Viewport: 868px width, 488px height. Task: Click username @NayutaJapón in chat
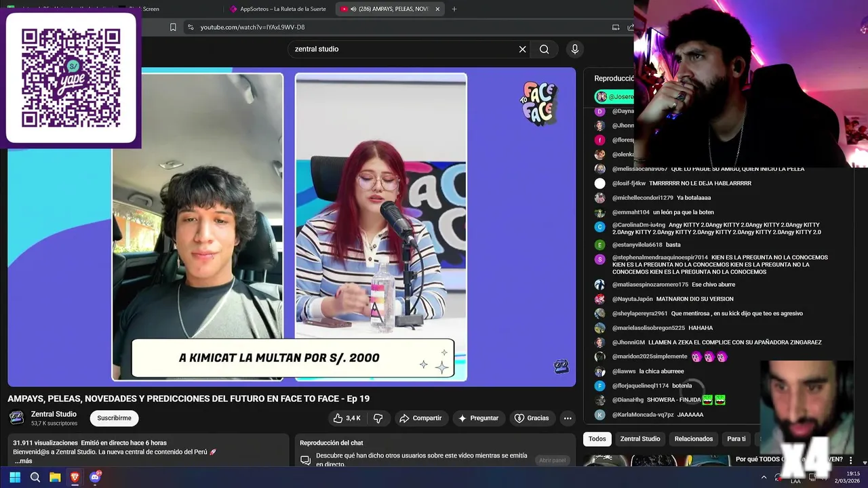click(x=633, y=299)
